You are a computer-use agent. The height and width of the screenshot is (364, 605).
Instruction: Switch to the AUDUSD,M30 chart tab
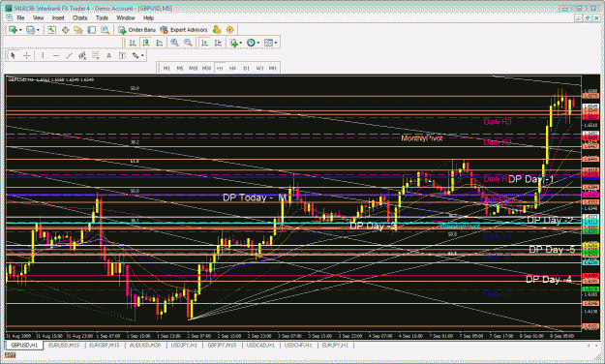click(145, 345)
